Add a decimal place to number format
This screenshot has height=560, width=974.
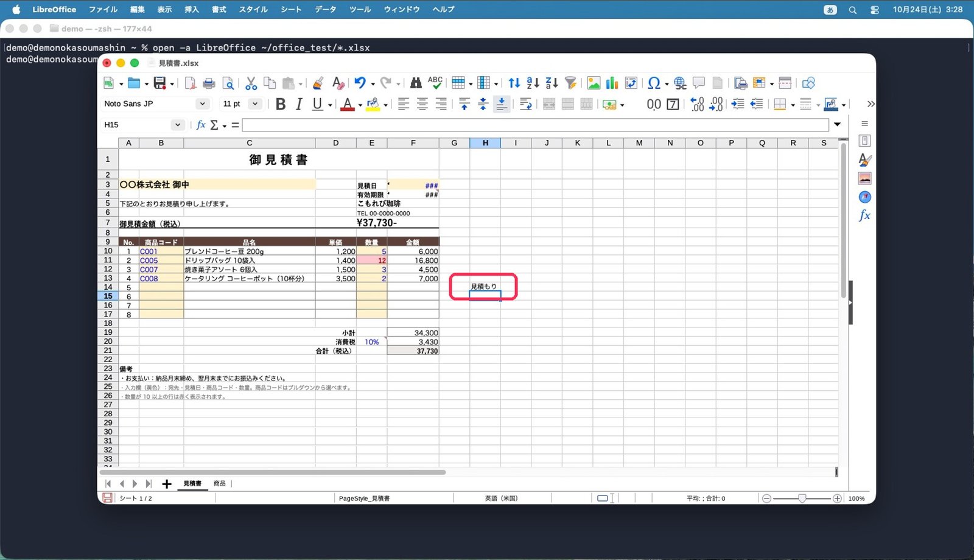pyautogui.click(x=698, y=104)
